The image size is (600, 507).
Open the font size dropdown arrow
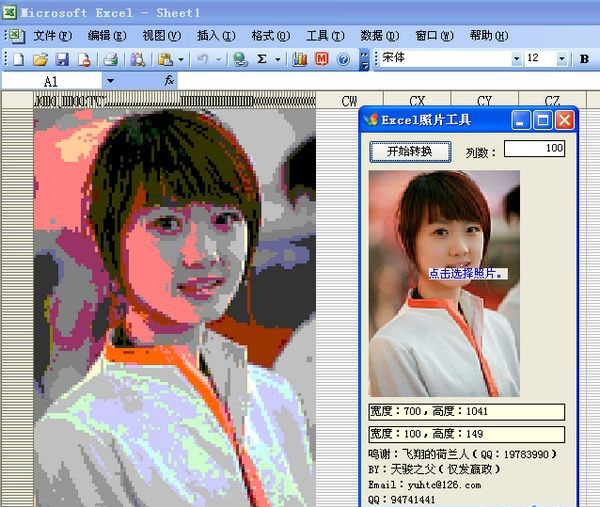pos(561,59)
